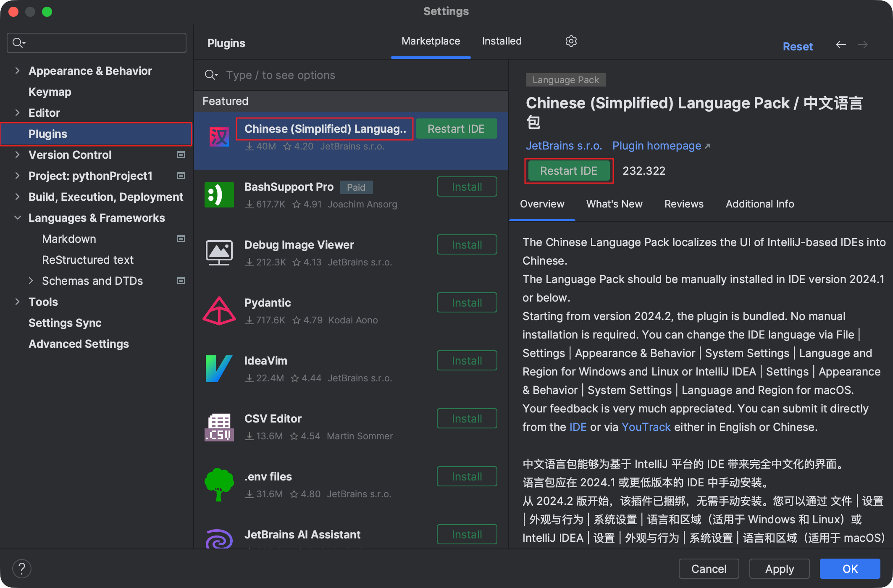Screen dimensions: 893x588
Task: Click the CSV Editor plugin icon
Action: [x=219, y=427]
